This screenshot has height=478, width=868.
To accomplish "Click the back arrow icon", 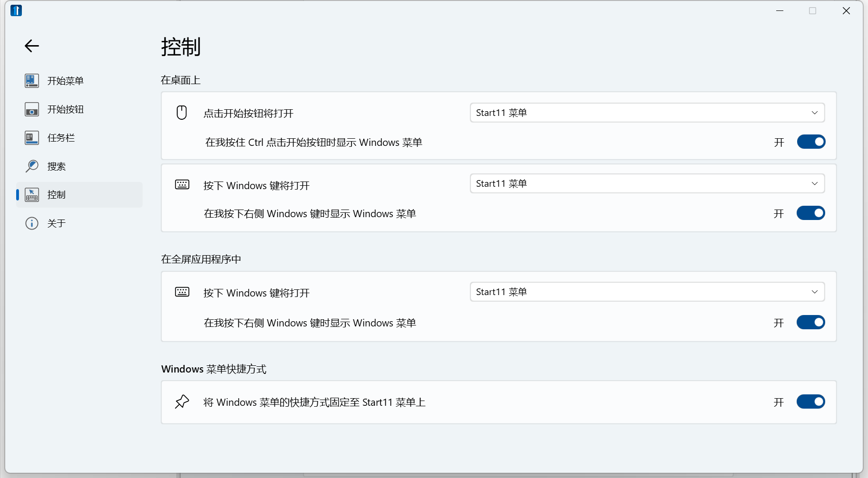I will click(32, 46).
